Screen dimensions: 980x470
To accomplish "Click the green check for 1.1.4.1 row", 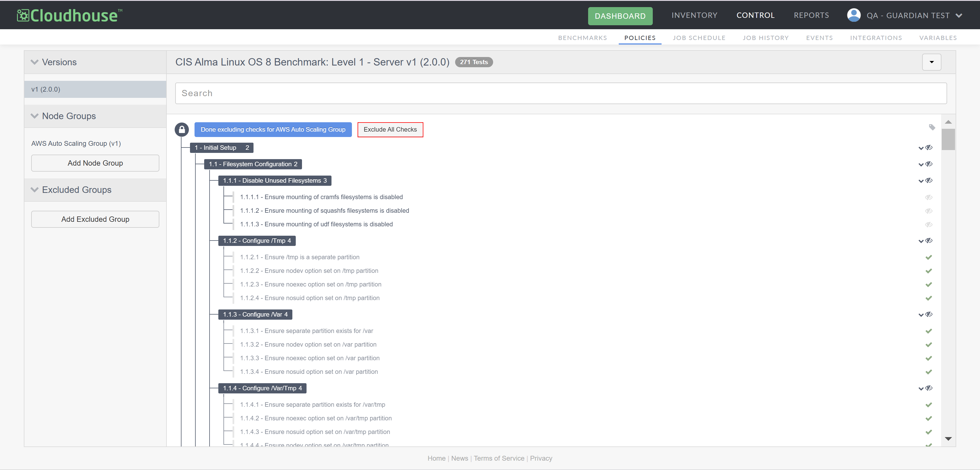I will coord(929,405).
